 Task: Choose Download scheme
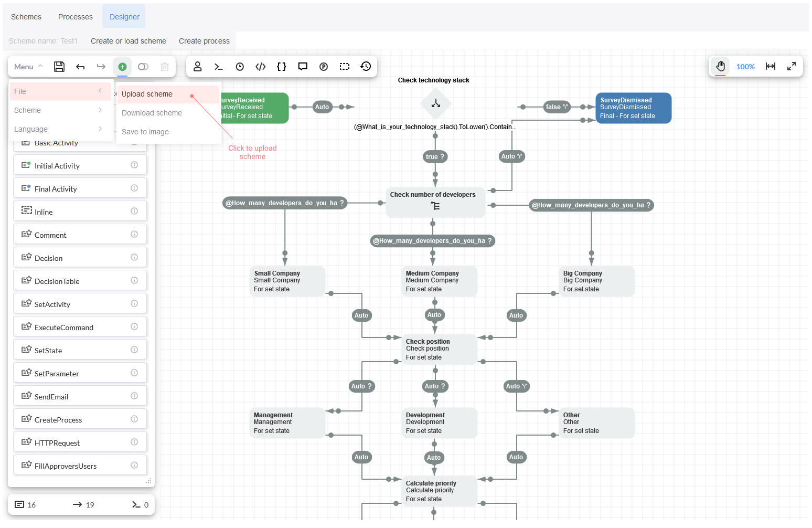(x=167, y=113)
